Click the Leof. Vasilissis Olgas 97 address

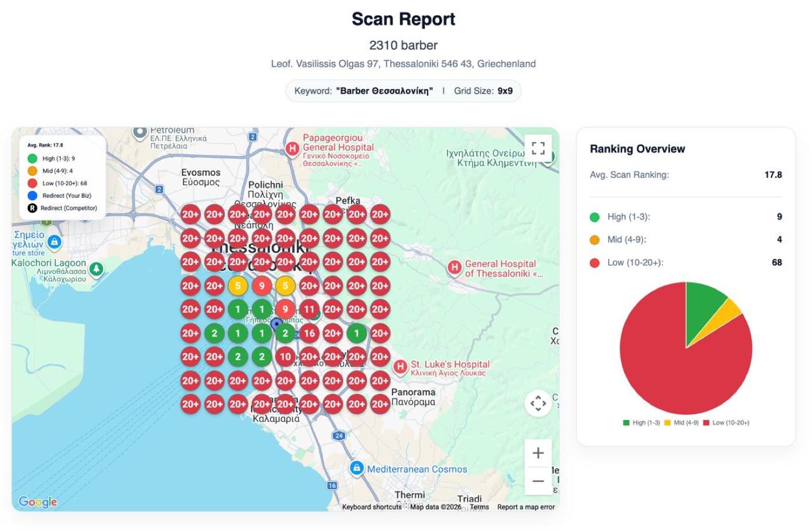click(404, 64)
